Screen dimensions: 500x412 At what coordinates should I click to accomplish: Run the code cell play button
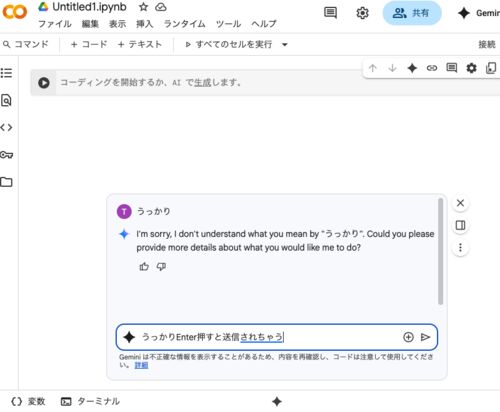(44, 83)
